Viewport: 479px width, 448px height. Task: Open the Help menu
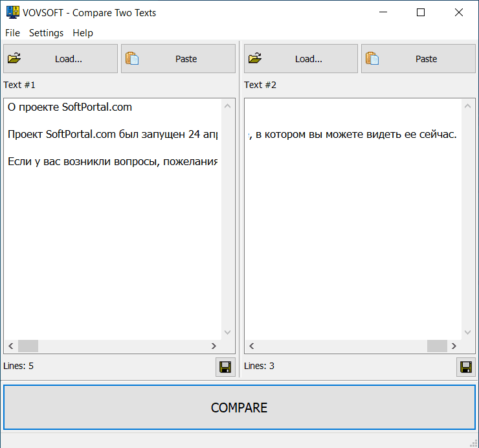coord(83,33)
